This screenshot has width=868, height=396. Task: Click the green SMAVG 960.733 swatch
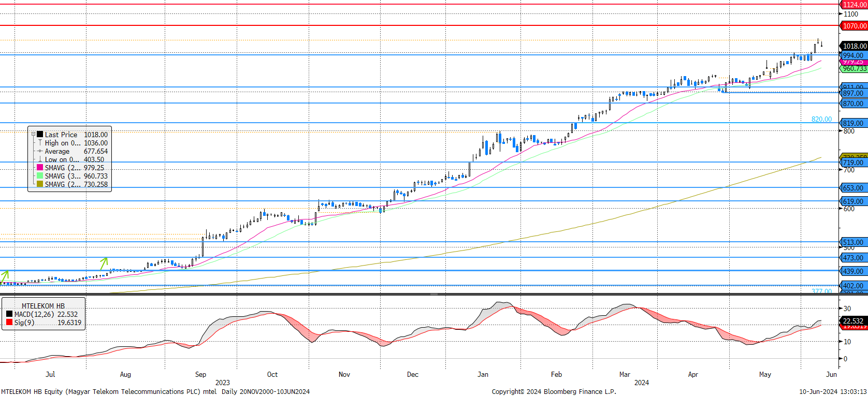point(40,175)
